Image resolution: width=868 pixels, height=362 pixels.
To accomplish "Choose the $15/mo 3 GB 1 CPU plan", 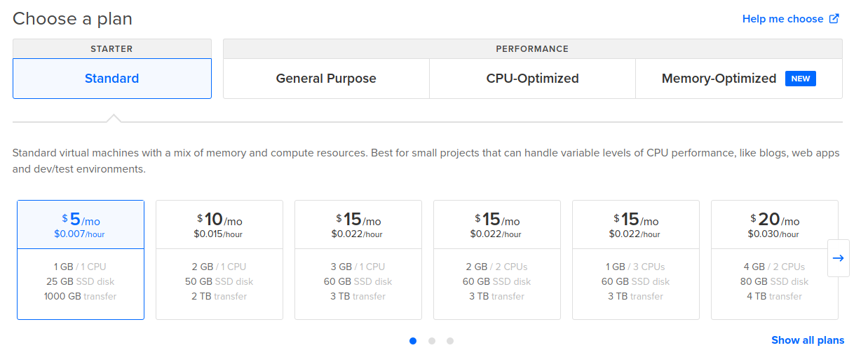I will pyautogui.click(x=358, y=260).
